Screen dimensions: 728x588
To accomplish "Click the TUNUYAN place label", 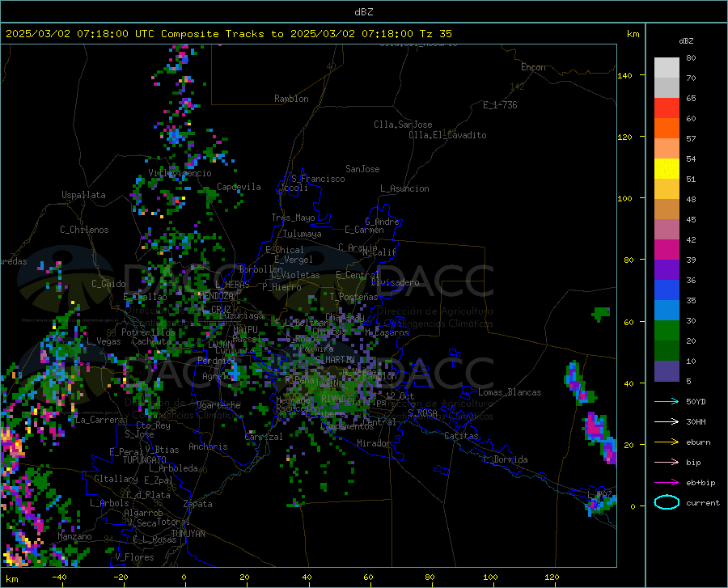I will point(188,534).
